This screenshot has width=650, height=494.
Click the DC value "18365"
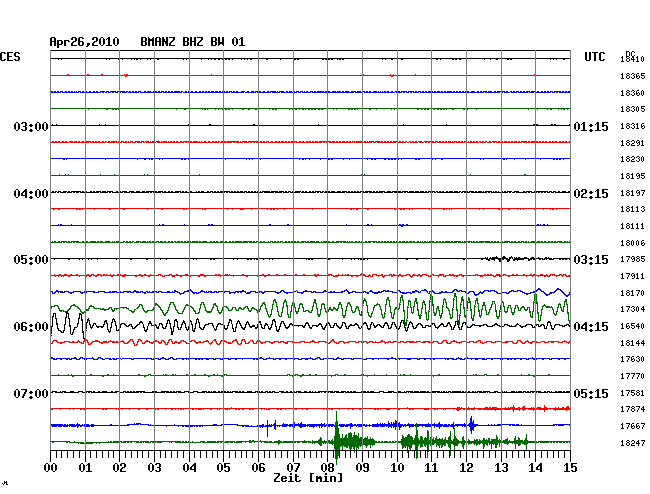[633, 76]
